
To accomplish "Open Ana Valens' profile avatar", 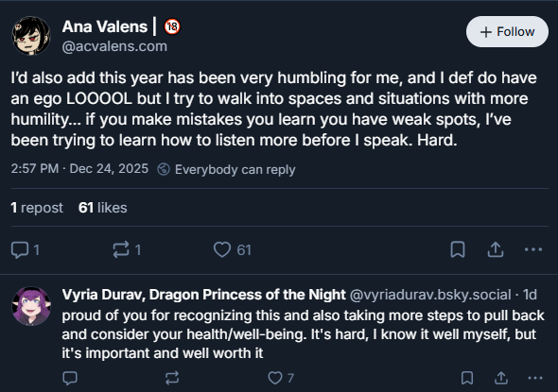I will (x=31, y=36).
